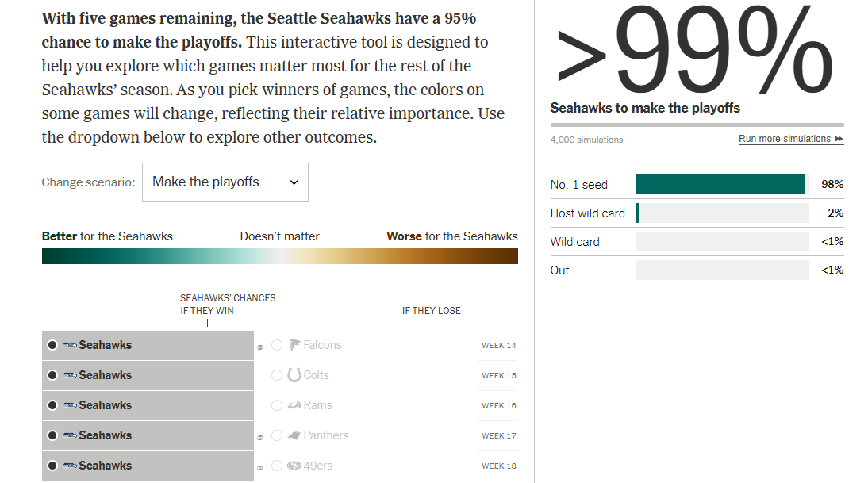Image resolution: width=868 pixels, height=483 pixels.
Task: Open the Change scenario dropdown
Action: [x=225, y=182]
